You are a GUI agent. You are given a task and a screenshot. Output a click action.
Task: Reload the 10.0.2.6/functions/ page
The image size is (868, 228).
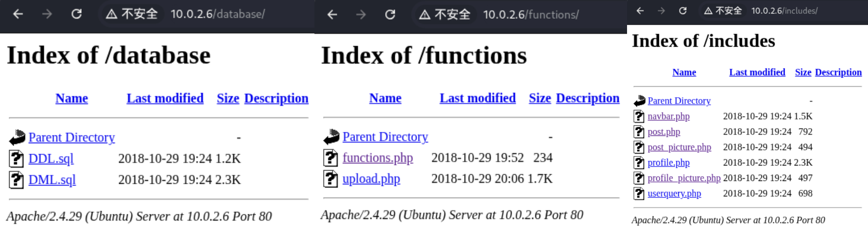point(390,15)
